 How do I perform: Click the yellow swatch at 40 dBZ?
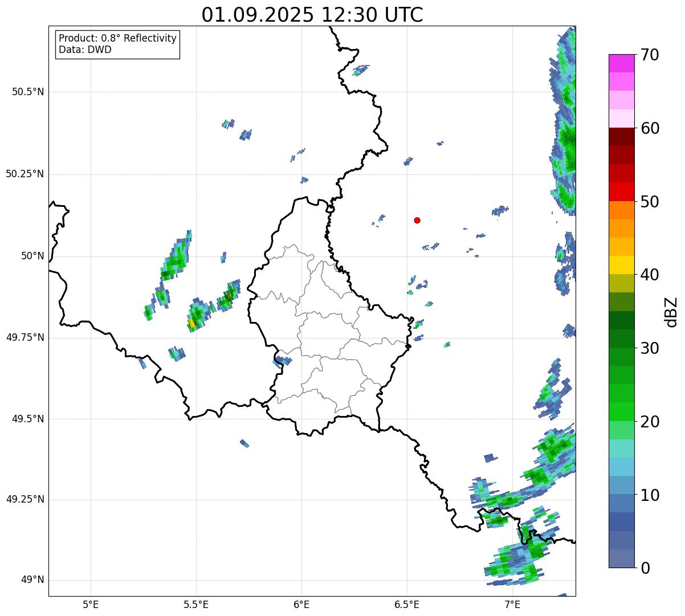point(622,265)
